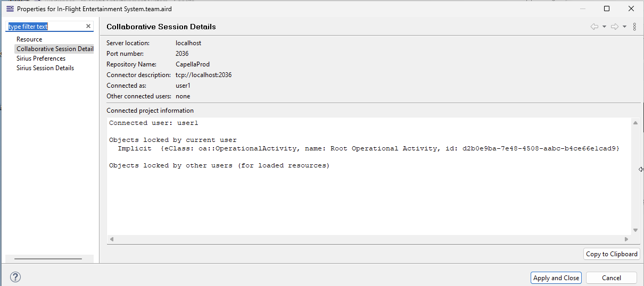This screenshot has height=286, width=644.
Task: Select Collaborative Session Details tree entry
Action: click(x=55, y=49)
